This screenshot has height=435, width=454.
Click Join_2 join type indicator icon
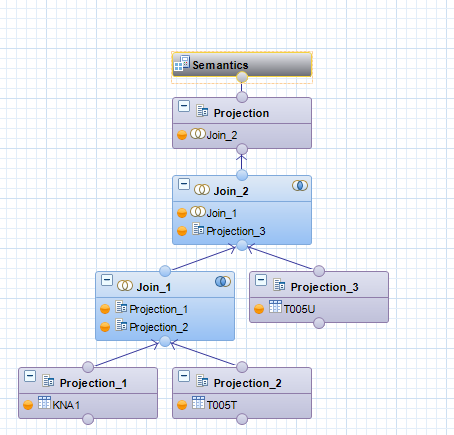[x=300, y=186]
